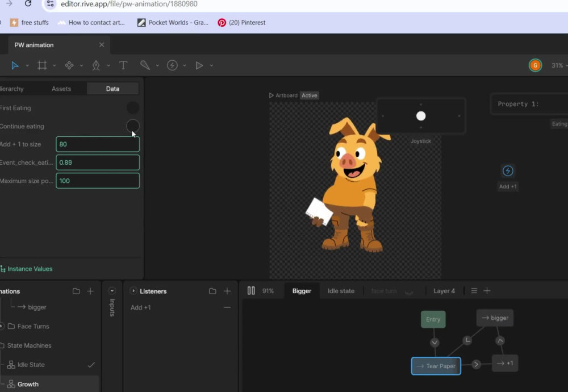Select the arrow Select tool
568x392 pixels.
(x=15, y=65)
